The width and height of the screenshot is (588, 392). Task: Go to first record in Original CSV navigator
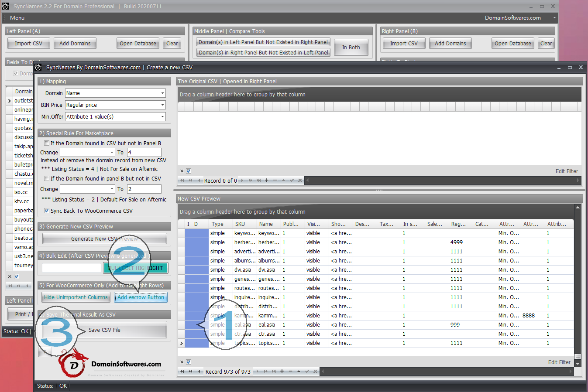pos(182,181)
